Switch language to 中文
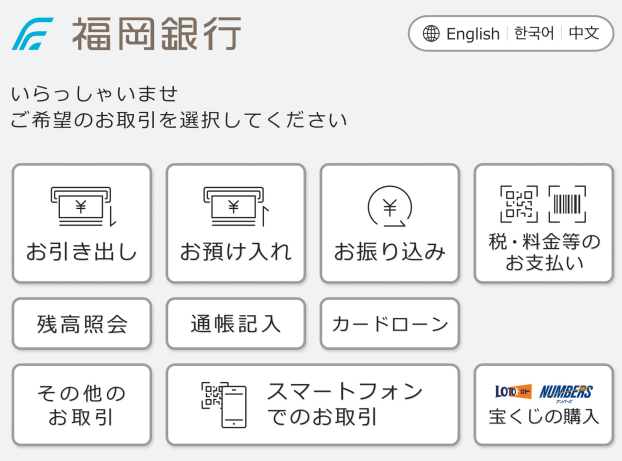This screenshot has width=622, height=461. tap(584, 34)
